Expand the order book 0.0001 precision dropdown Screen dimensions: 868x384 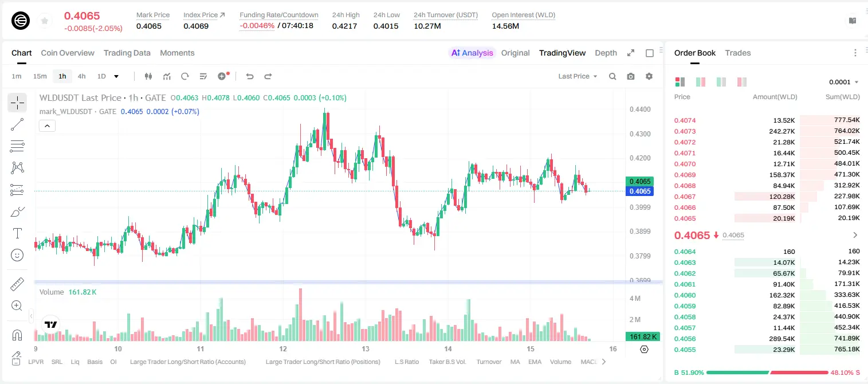point(844,82)
